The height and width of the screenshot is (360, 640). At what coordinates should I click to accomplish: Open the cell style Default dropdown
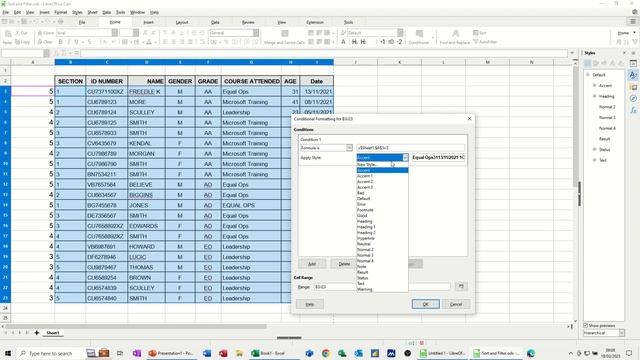[400, 33]
